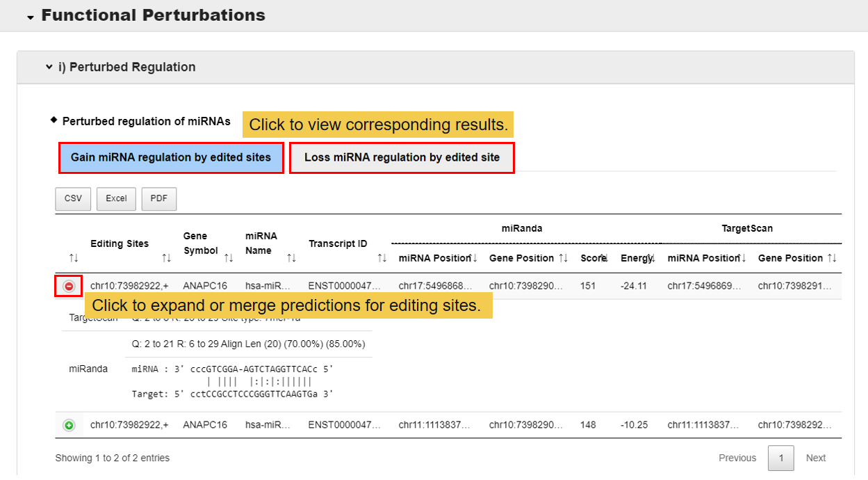
Task: Sort by miRanda Gene Position arrows
Action: tap(564, 258)
